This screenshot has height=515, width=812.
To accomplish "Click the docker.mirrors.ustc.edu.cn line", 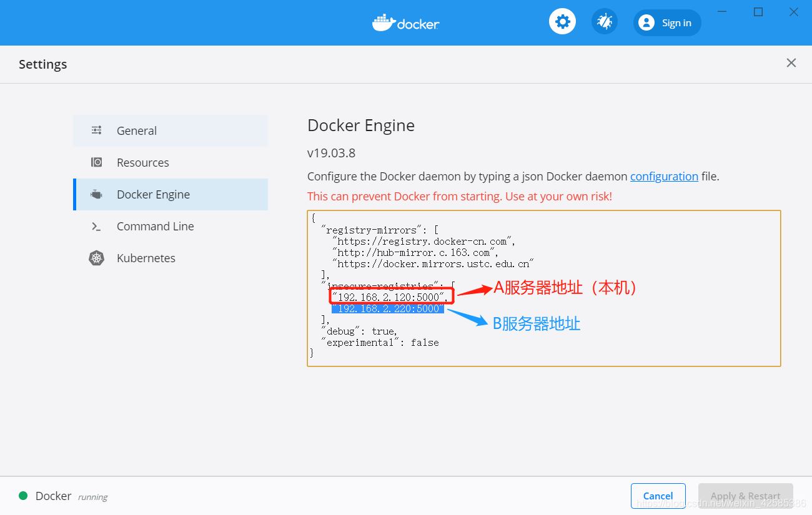I will coord(432,263).
